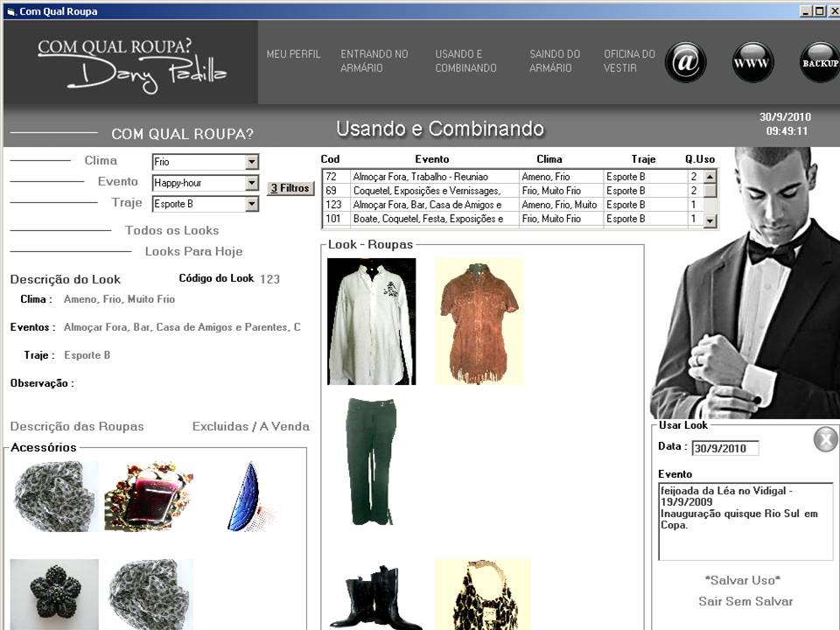Click the Evento combo box showing Happy-hour
This screenshot has width=840, height=630.
[206, 183]
